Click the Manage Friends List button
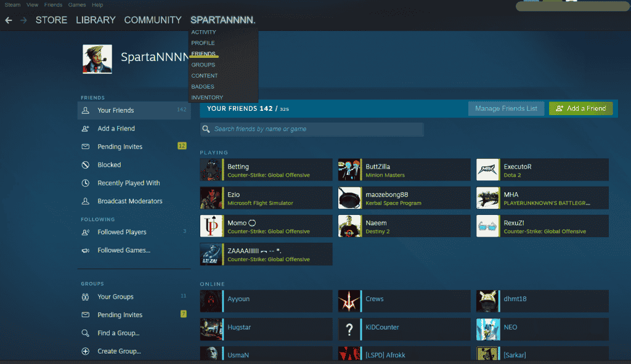This screenshot has height=364, width=631. (506, 108)
